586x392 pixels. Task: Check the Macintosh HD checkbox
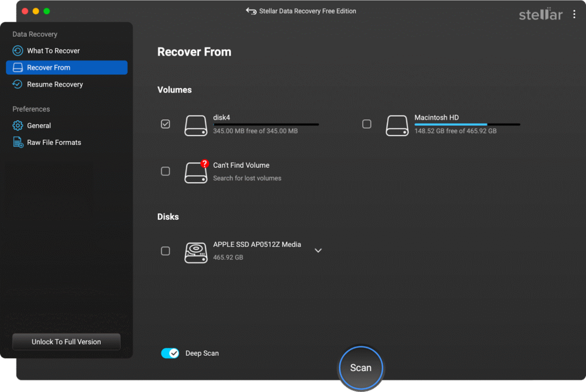(367, 124)
